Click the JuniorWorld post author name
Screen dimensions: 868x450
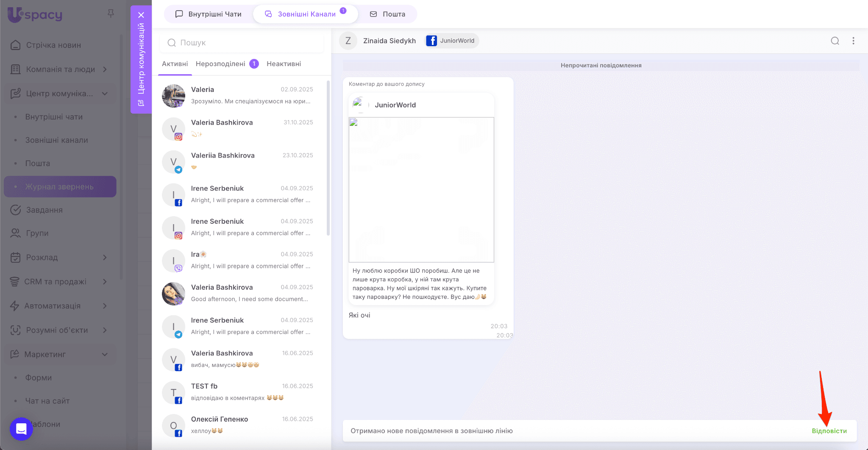[x=395, y=105]
